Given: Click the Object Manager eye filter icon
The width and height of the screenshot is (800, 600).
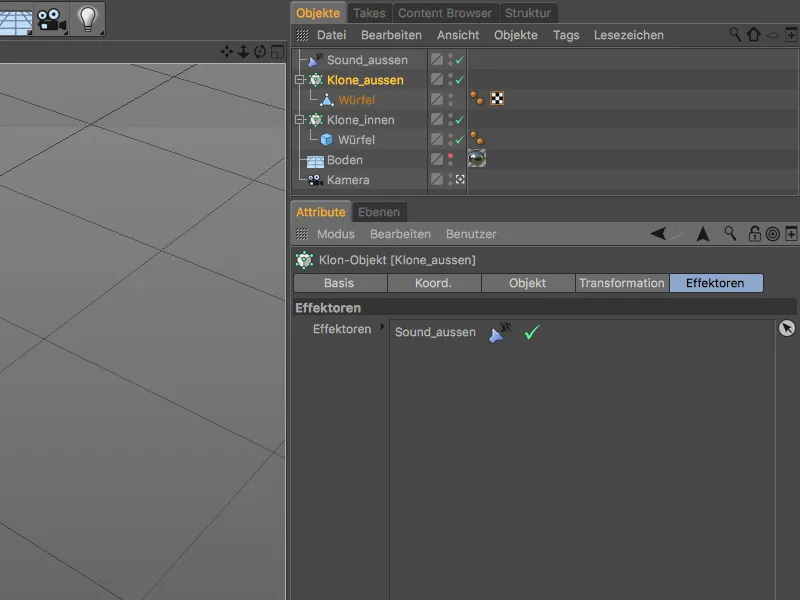Looking at the screenshot, I should point(773,35).
